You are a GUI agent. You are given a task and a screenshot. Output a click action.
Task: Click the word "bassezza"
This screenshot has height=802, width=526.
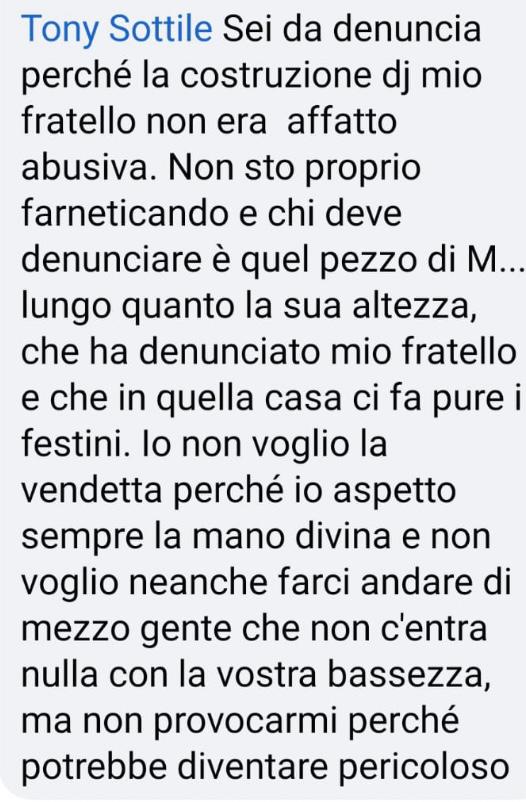(406, 674)
